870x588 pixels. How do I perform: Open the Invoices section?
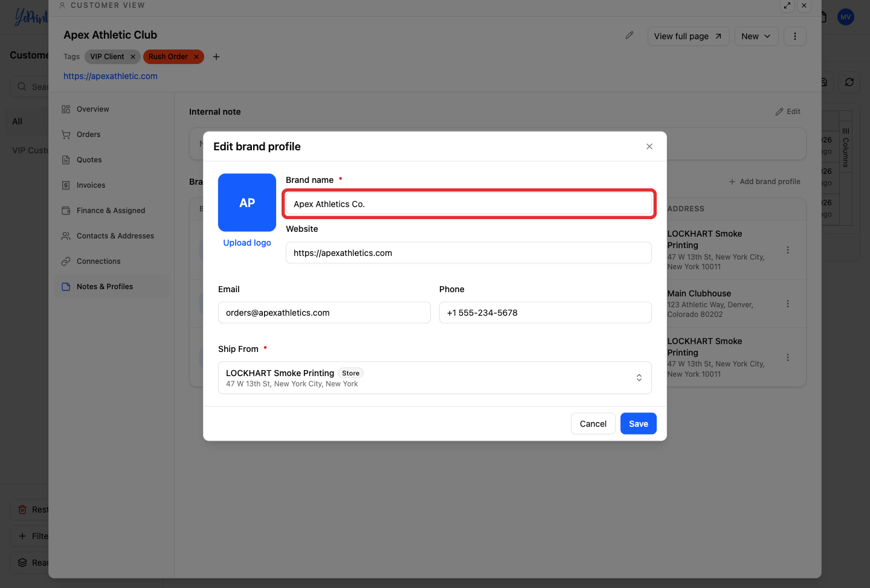click(112, 185)
